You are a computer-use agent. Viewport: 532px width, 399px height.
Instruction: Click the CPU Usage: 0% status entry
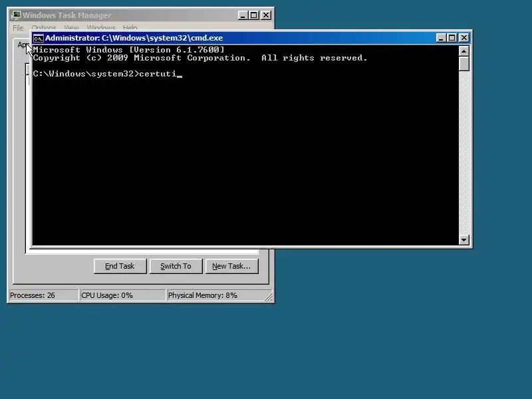click(x=122, y=295)
